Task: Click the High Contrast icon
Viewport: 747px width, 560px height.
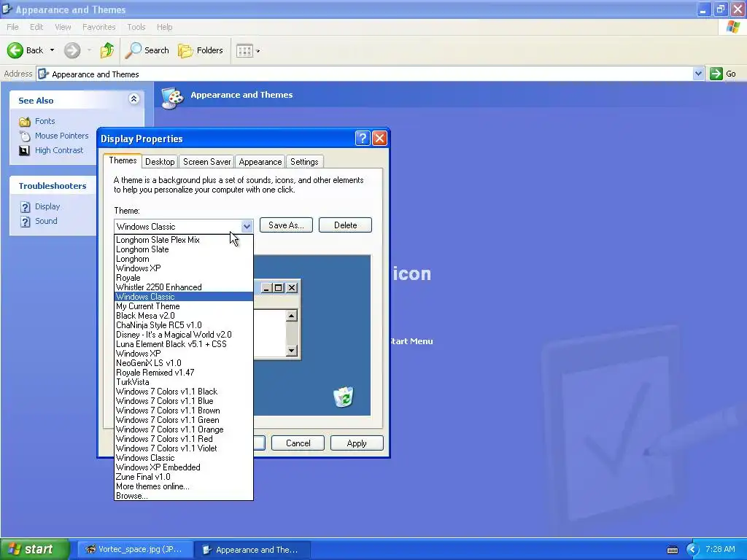Action: (x=24, y=150)
